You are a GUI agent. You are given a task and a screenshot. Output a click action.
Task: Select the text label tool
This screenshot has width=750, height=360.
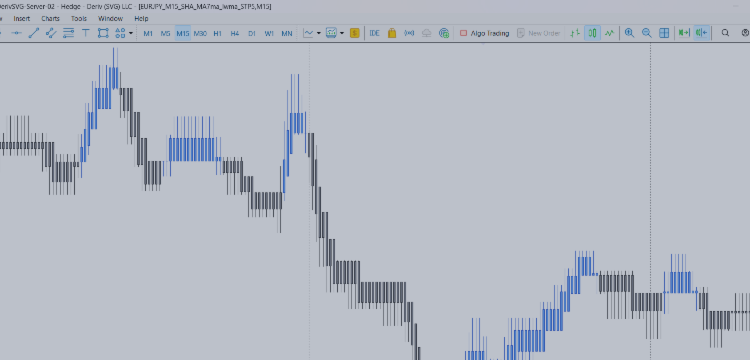pos(86,33)
